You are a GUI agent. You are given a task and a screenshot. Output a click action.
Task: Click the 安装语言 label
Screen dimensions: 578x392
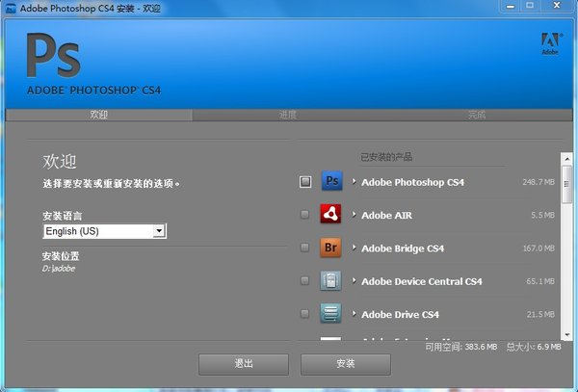click(63, 216)
